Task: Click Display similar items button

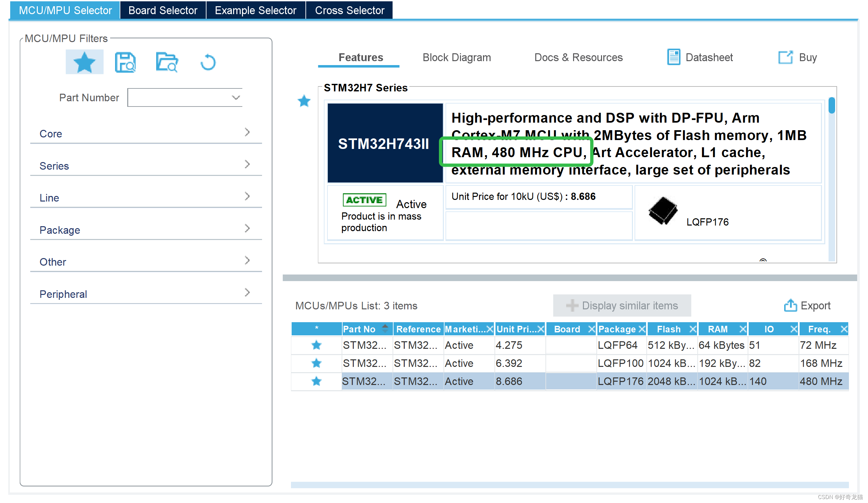Action: (x=622, y=305)
